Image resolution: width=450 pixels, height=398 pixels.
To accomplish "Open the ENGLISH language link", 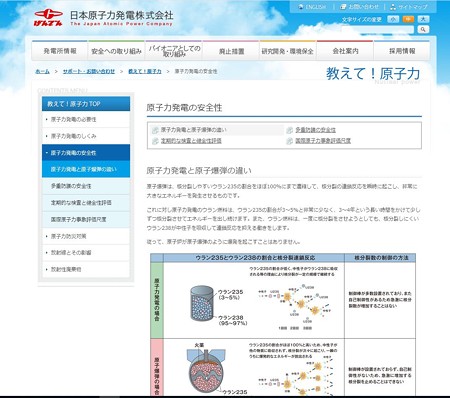I will tap(316, 7).
